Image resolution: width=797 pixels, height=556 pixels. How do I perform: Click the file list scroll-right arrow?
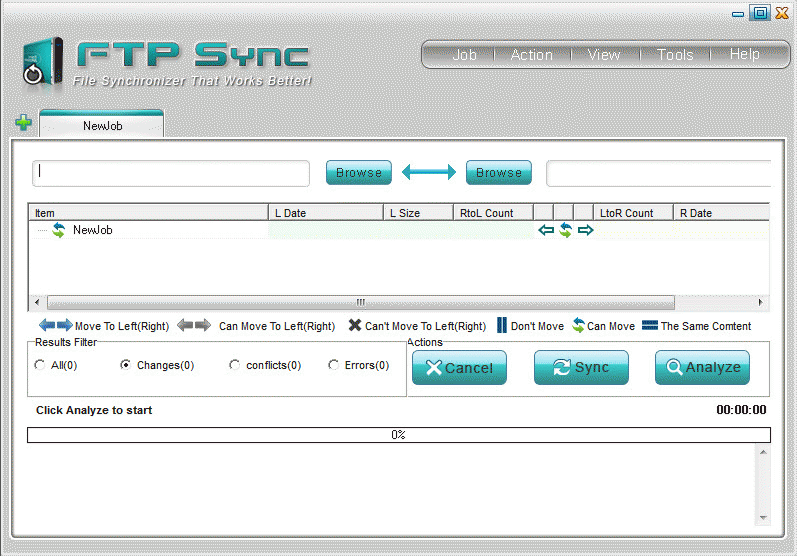coord(760,302)
